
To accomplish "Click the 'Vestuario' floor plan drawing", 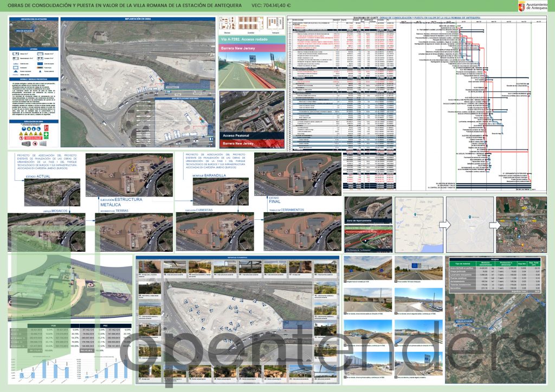I will (275, 24).
